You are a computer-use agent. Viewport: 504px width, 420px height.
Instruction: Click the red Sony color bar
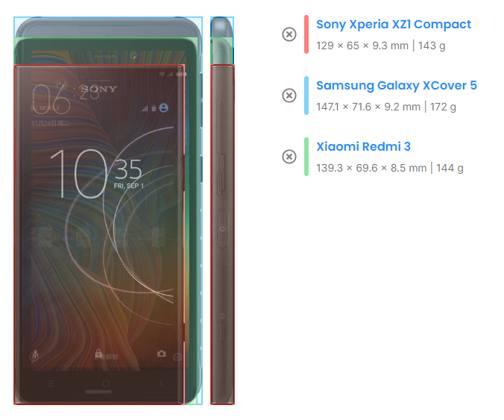306,34
